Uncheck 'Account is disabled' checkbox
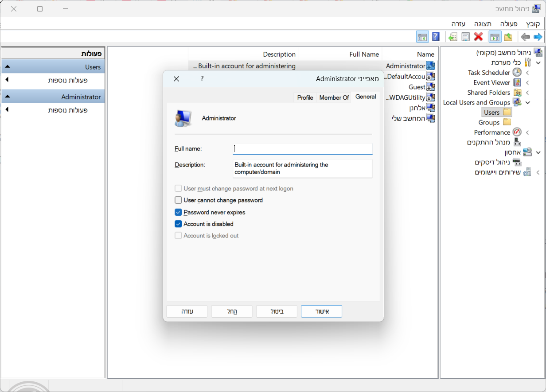Viewport: 546px width, 392px height. (x=179, y=224)
